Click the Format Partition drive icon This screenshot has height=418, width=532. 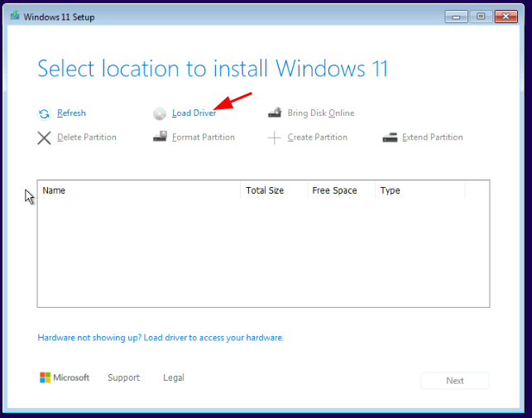tap(160, 137)
